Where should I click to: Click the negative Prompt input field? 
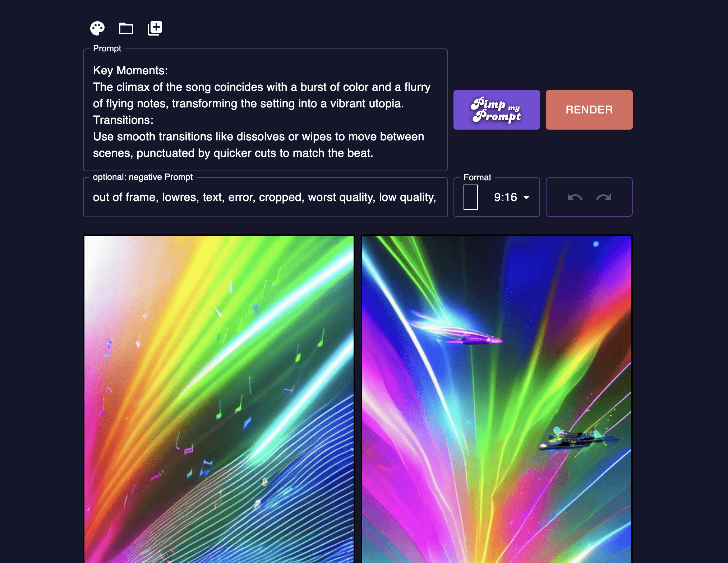click(x=265, y=197)
